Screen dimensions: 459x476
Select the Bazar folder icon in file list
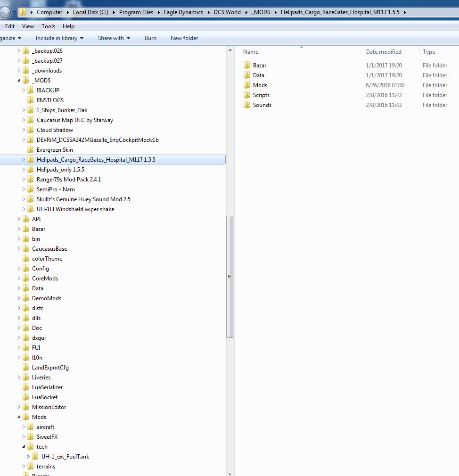coord(247,65)
